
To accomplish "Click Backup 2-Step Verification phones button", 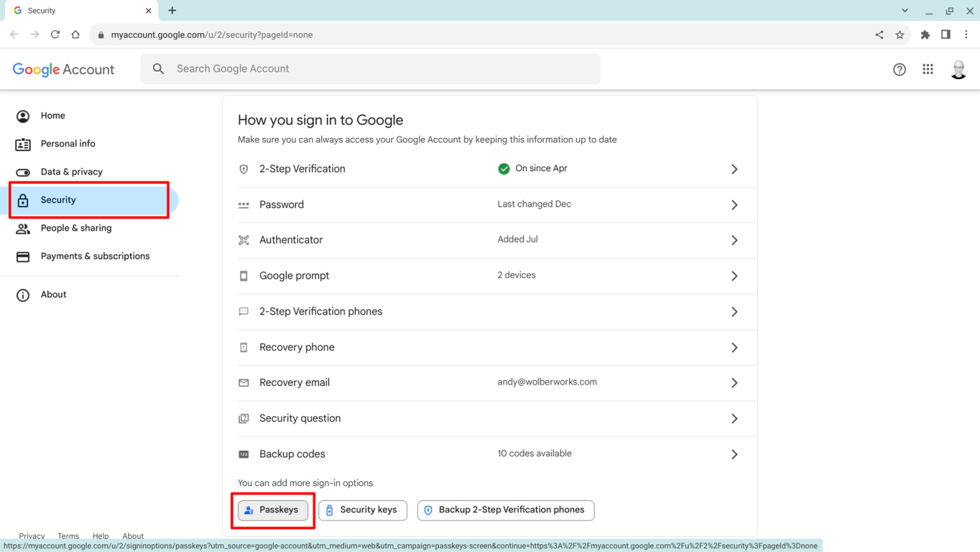I will pyautogui.click(x=505, y=510).
